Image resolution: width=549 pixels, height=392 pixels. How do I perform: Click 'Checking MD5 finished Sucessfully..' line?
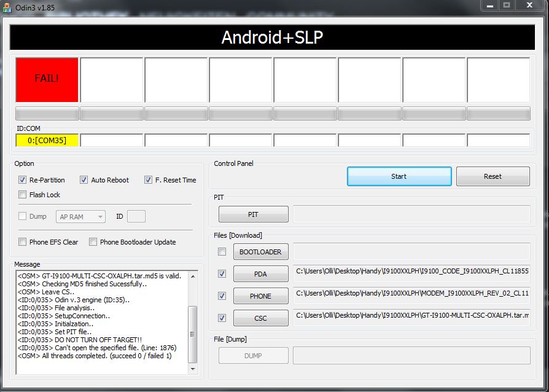82,284
